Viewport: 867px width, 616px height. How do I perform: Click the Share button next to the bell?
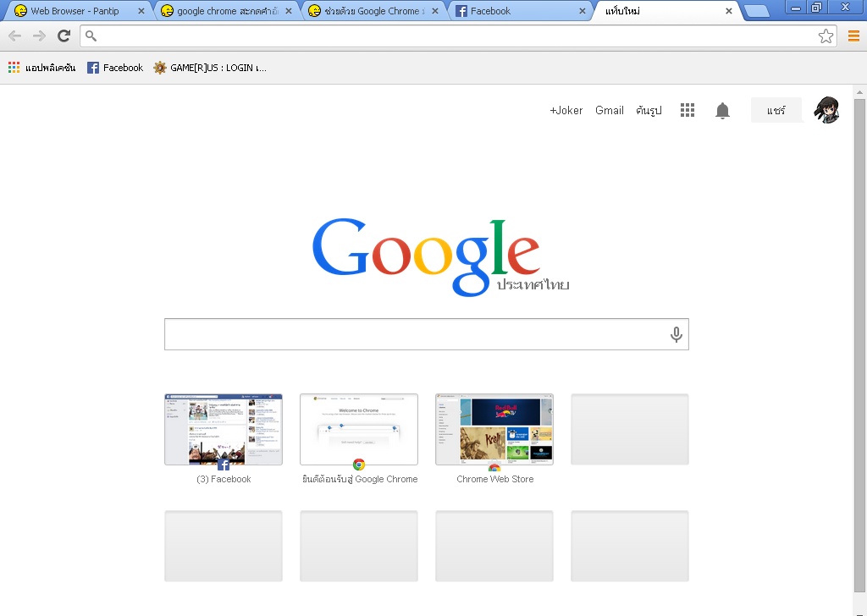tap(776, 110)
